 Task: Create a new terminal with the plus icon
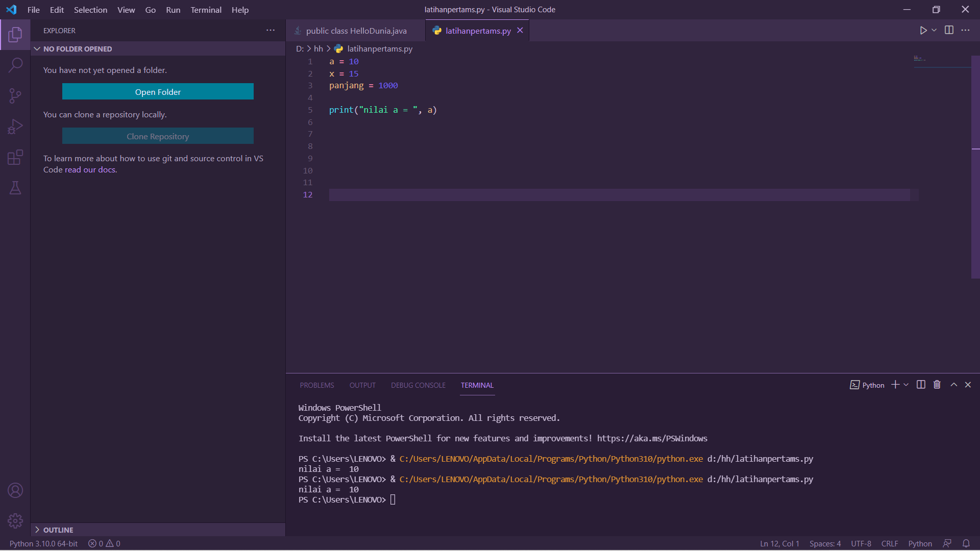click(895, 385)
